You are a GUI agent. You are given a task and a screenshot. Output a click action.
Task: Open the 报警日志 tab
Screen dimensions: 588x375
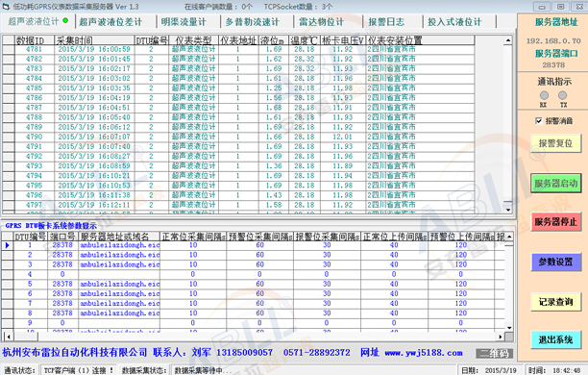(386, 22)
